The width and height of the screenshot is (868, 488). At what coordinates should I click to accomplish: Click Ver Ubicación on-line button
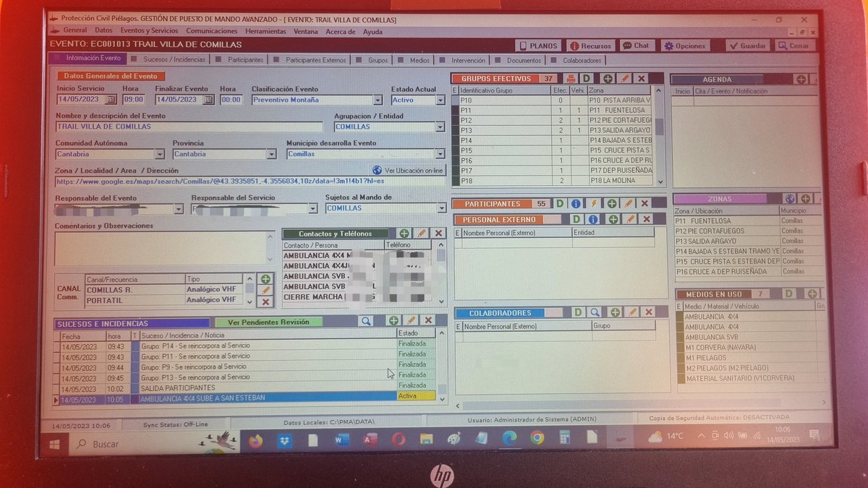(409, 171)
